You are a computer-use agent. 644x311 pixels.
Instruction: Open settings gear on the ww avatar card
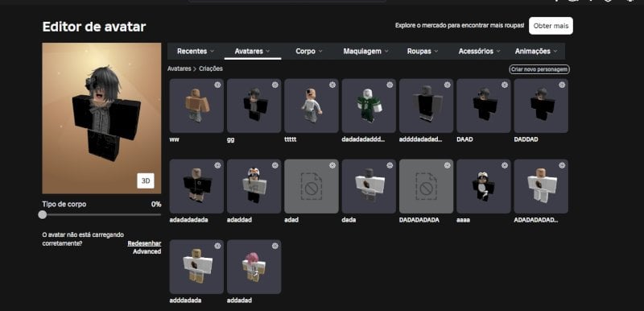click(217, 85)
